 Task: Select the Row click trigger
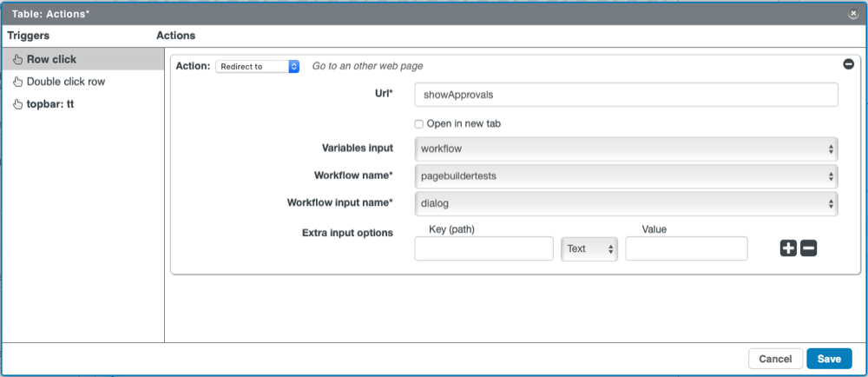(x=83, y=59)
